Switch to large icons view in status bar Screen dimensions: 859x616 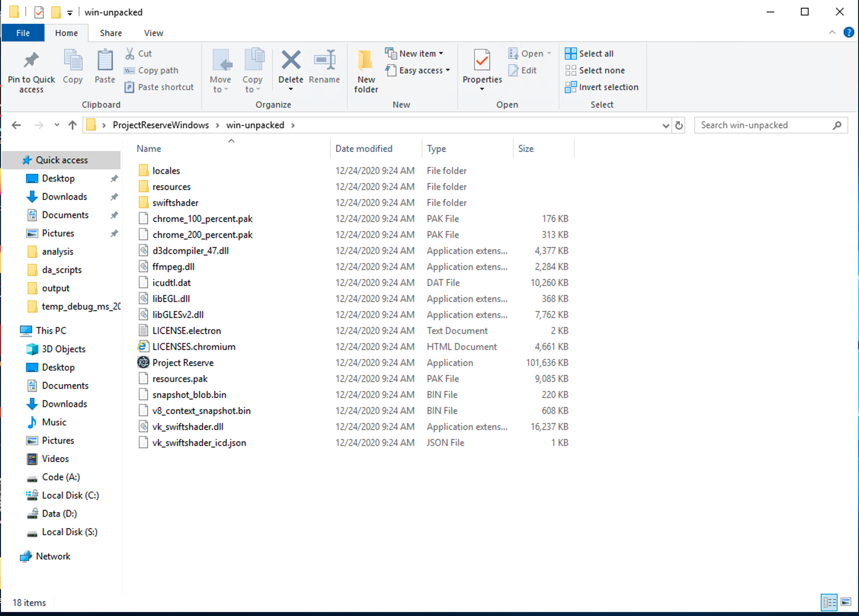click(846, 602)
